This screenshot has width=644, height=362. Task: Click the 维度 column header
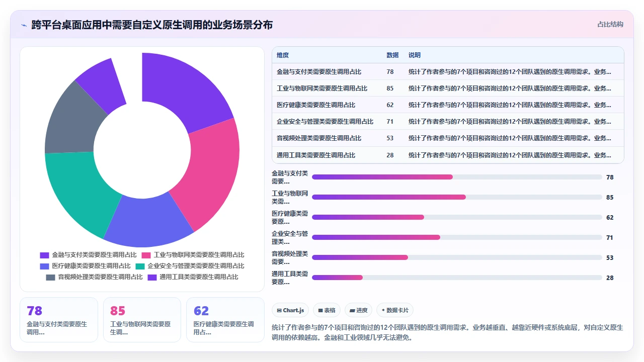(283, 55)
